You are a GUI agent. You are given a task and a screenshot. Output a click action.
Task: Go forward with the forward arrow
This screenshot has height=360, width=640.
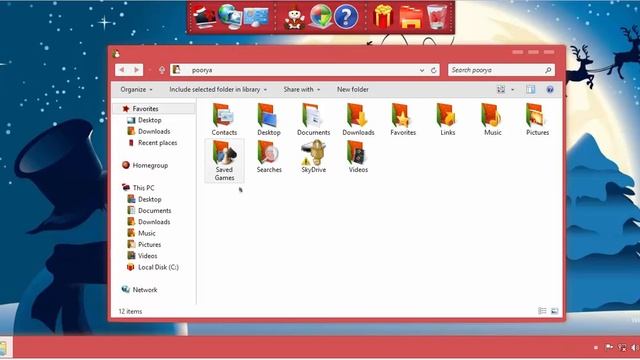(137, 70)
